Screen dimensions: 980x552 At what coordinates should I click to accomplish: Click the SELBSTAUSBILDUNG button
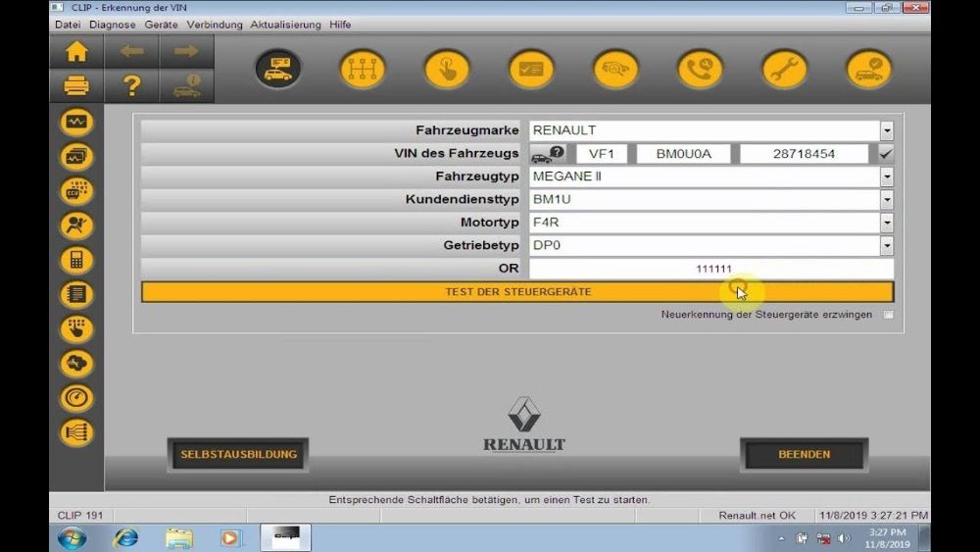pyautogui.click(x=238, y=455)
